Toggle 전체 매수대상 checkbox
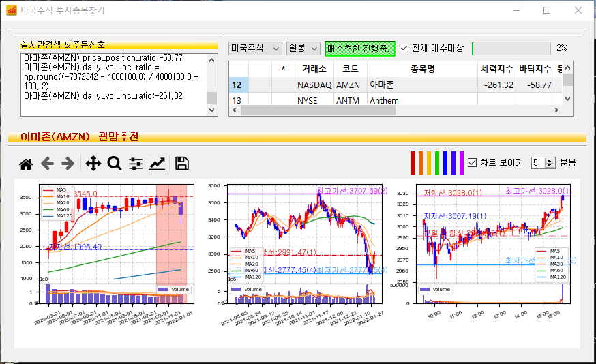The image size is (596, 364). [x=404, y=48]
